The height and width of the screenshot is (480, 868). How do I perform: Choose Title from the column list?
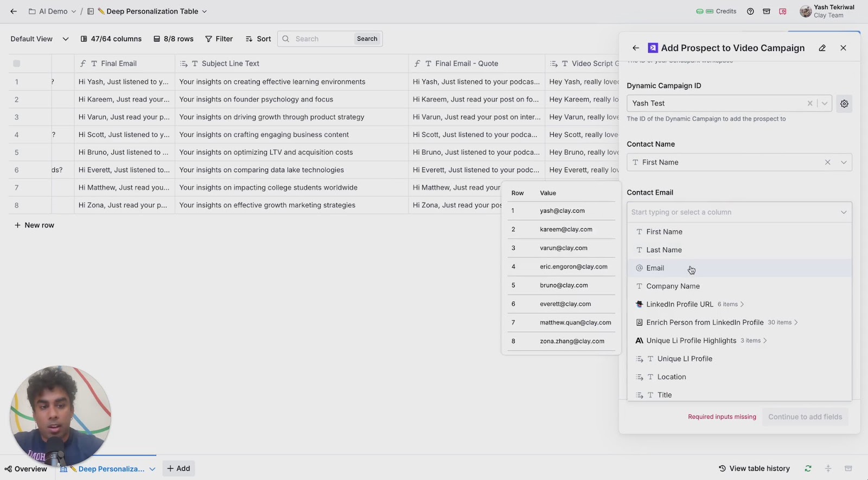739,395
